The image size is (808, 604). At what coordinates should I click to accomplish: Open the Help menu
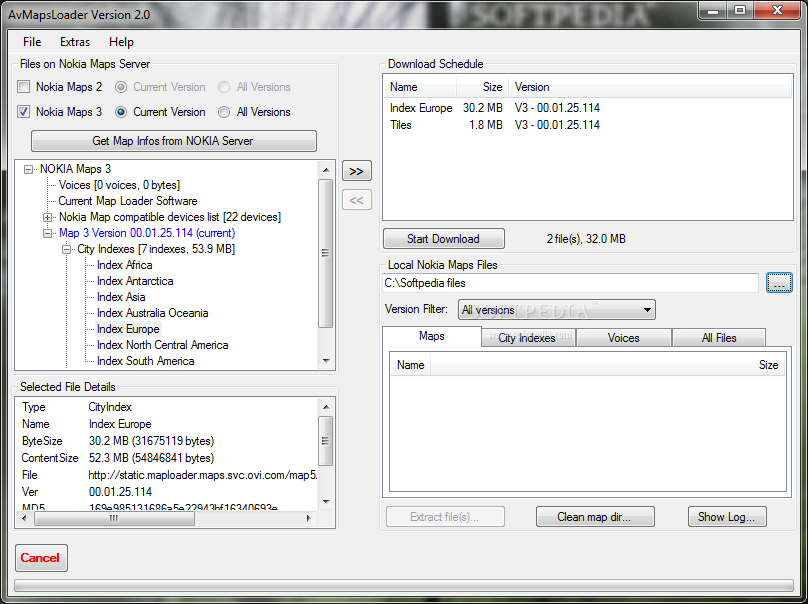tap(121, 42)
